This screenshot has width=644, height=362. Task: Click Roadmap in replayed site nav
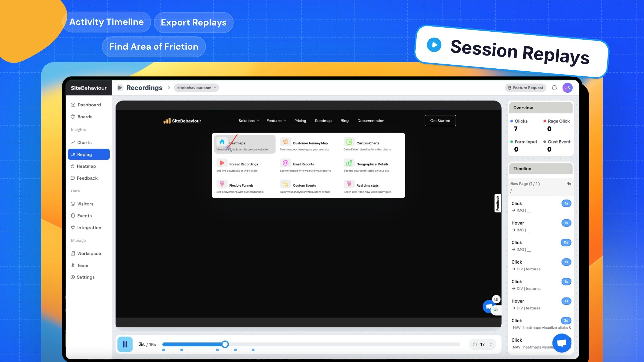click(323, 121)
